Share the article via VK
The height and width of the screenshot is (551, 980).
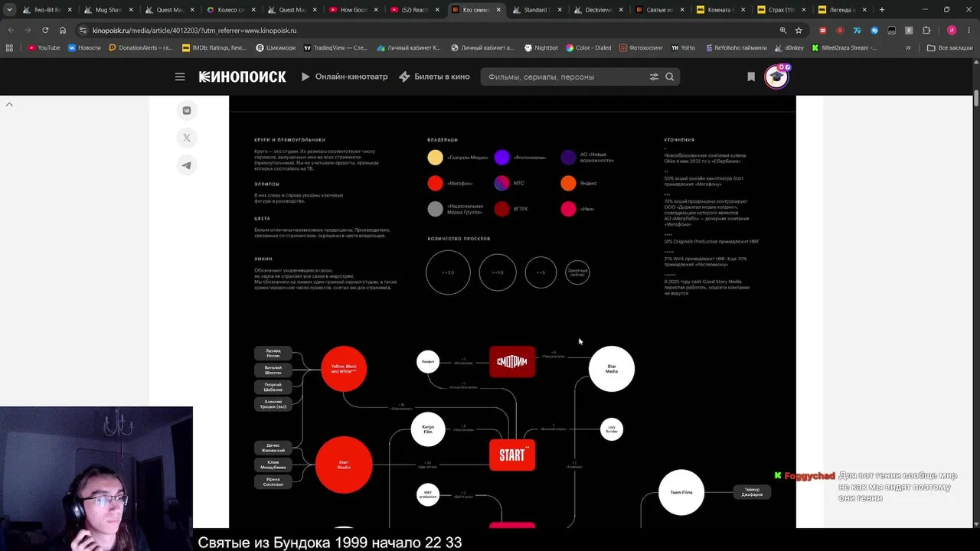coord(187,110)
